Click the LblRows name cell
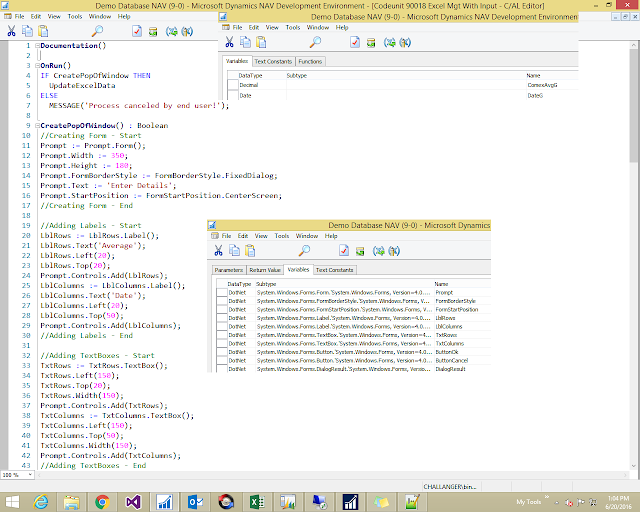This screenshot has height=512, width=640. [x=445, y=318]
